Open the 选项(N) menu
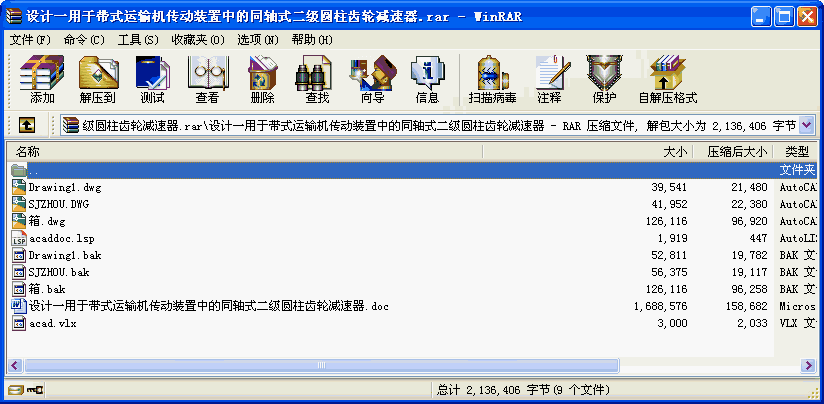 point(258,40)
